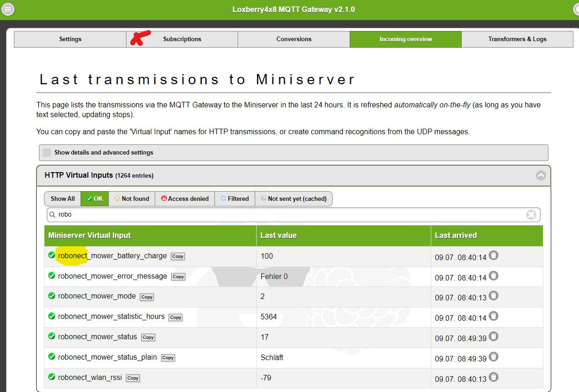This screenshot has width=579, height=392.
Task: Clear the search field with X icon
Action: click(531, 215)
